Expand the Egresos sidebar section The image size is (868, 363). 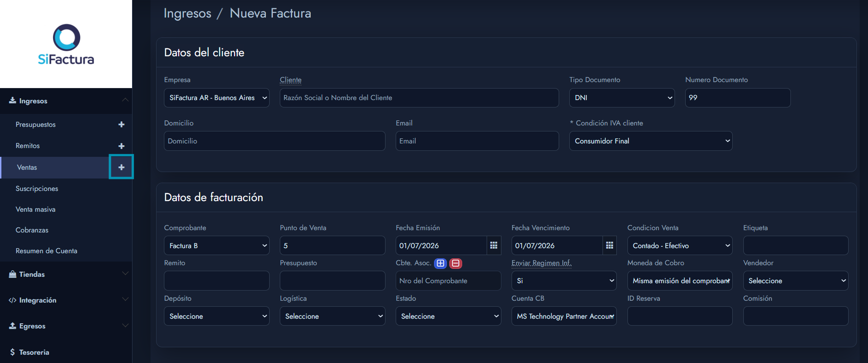pos(66,326)
